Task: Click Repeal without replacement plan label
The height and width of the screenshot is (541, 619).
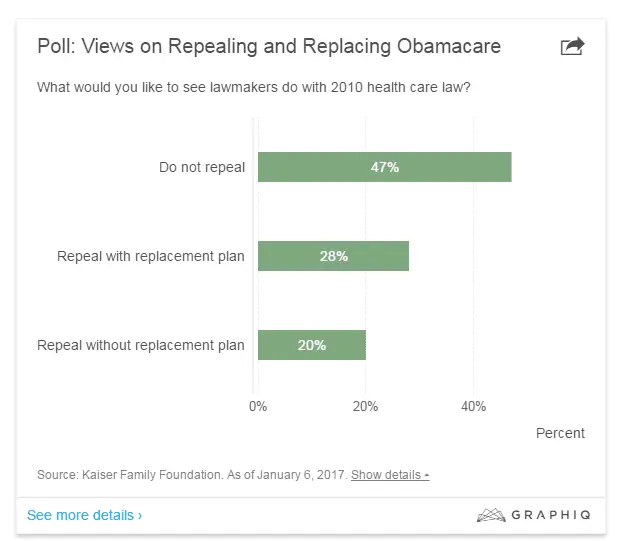Action: (141, 345)
